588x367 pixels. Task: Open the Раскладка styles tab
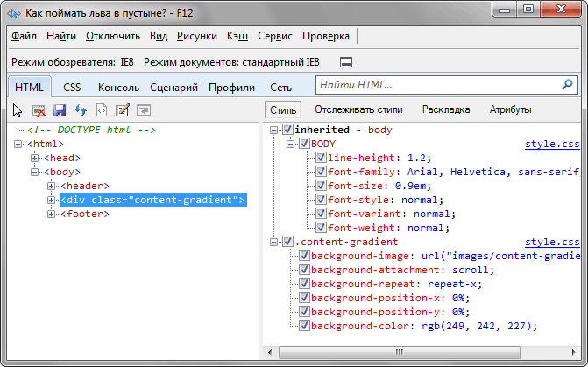click(x=445, y=109)
